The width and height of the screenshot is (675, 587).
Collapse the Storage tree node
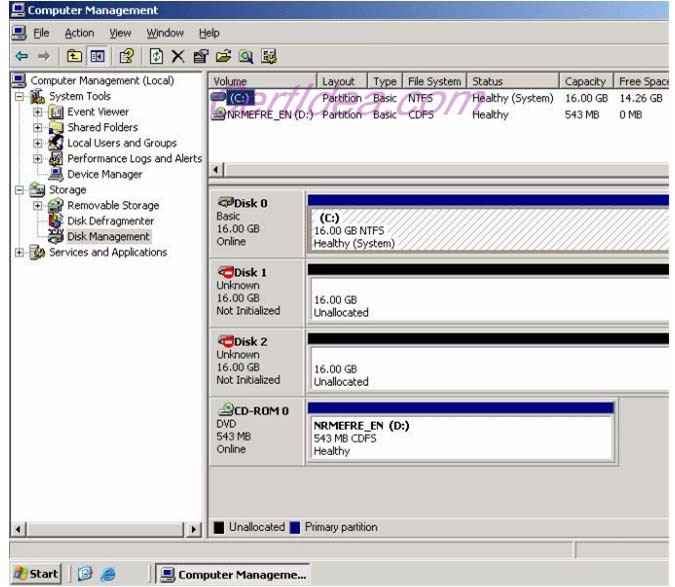(x=19, y=190)
